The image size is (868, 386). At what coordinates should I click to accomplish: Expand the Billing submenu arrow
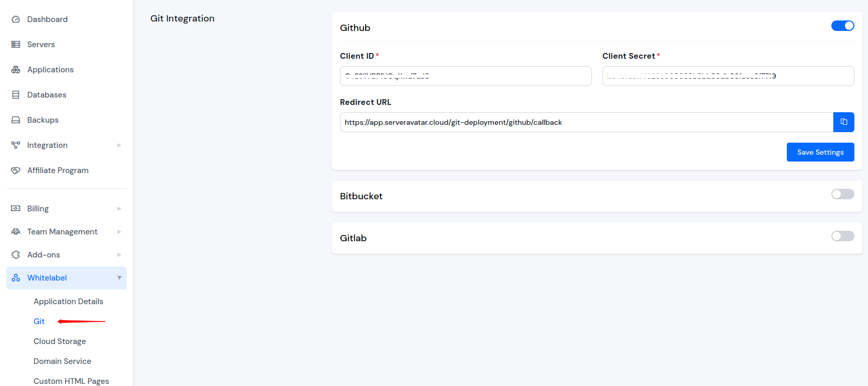click(x=119, y=209)
